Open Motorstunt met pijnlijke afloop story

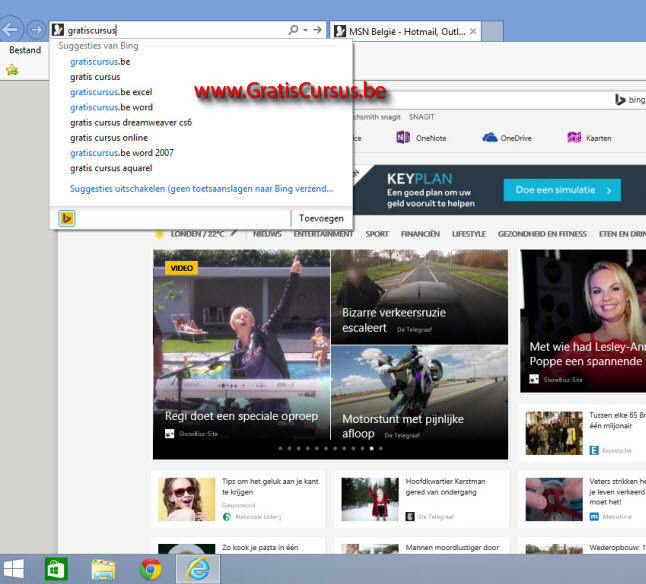[x=419, y=393]
